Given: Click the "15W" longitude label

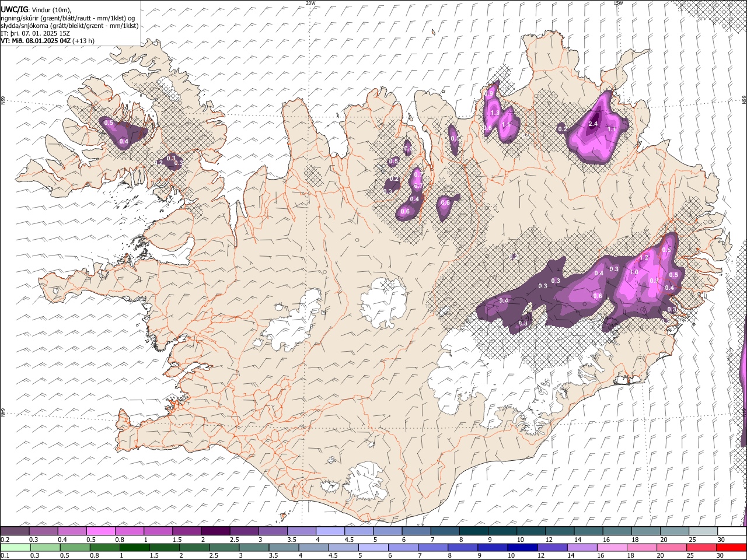Looking at the screenshot, I should pos(618,3).
